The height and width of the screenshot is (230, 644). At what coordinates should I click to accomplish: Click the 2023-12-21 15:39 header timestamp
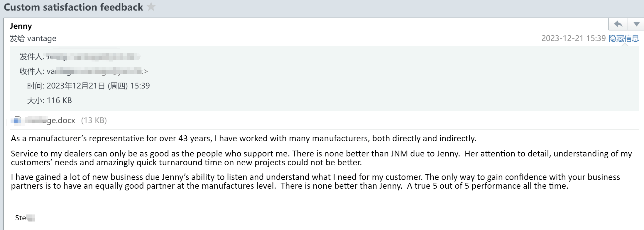tap(573, 38)
